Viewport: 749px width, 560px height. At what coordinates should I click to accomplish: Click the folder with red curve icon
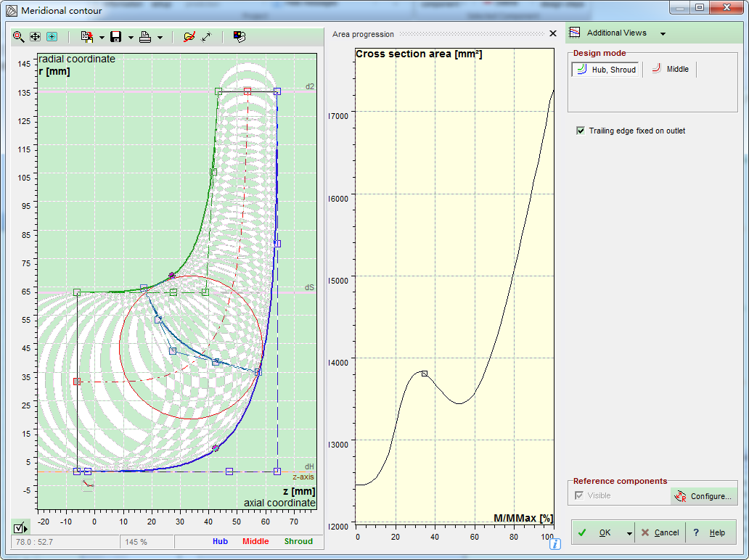tap(189, 37)
